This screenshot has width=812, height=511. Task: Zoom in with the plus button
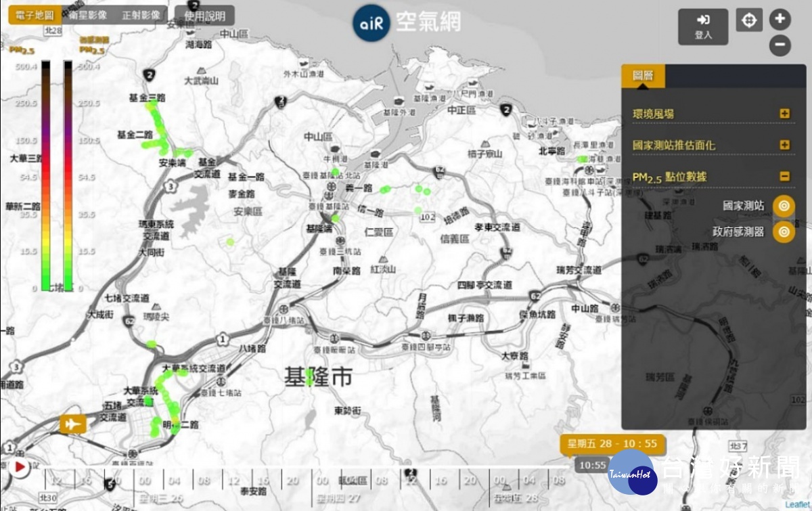pyautogui.click(x=780, y=19)
